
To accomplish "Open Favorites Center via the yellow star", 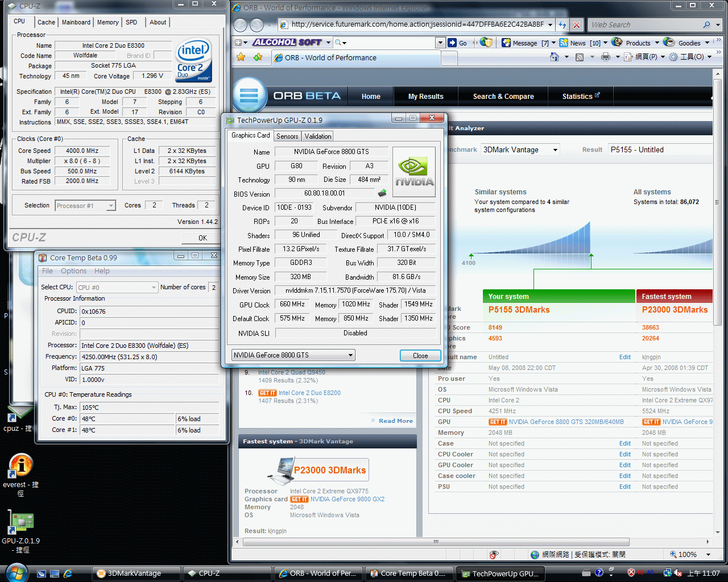I will click(x=241, y=57).
